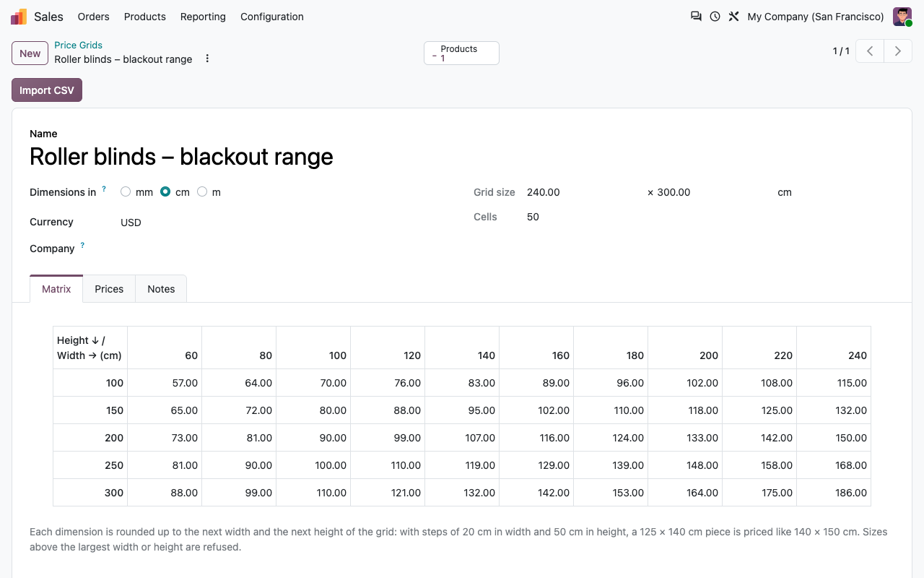Show help tooltip for Company field
Viewport: 924px width, 578px height.
tap(82, 246)
